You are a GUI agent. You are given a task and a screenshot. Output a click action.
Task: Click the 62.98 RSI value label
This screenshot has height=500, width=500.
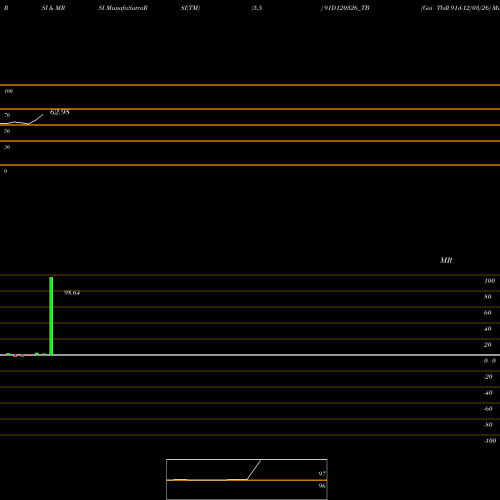[x=60, y=112]
